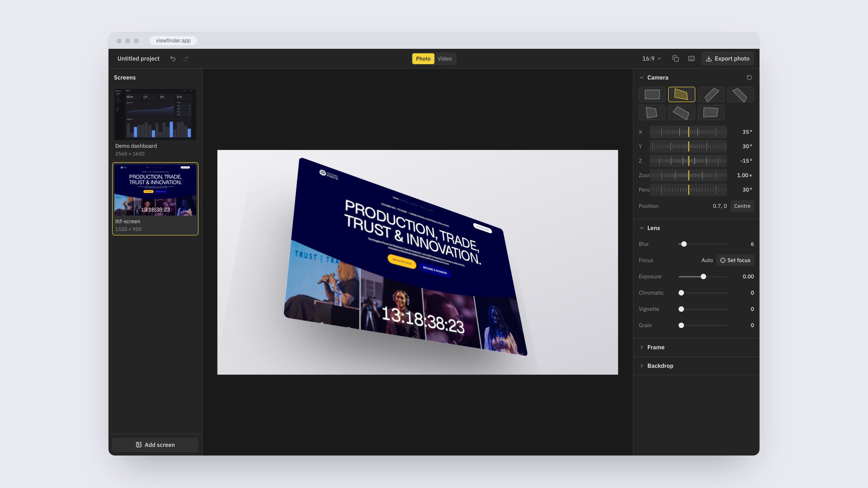Click the Untitled project title
The width and height of the screenshot is (868, 488).
tap(138, 59)
